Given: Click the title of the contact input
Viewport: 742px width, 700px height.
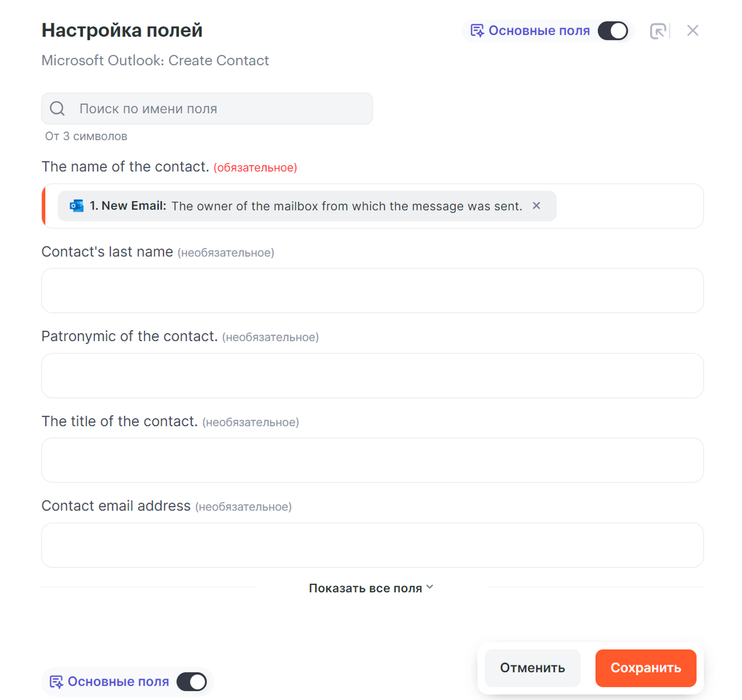Looking at the screenshot, I should point(372,460).
